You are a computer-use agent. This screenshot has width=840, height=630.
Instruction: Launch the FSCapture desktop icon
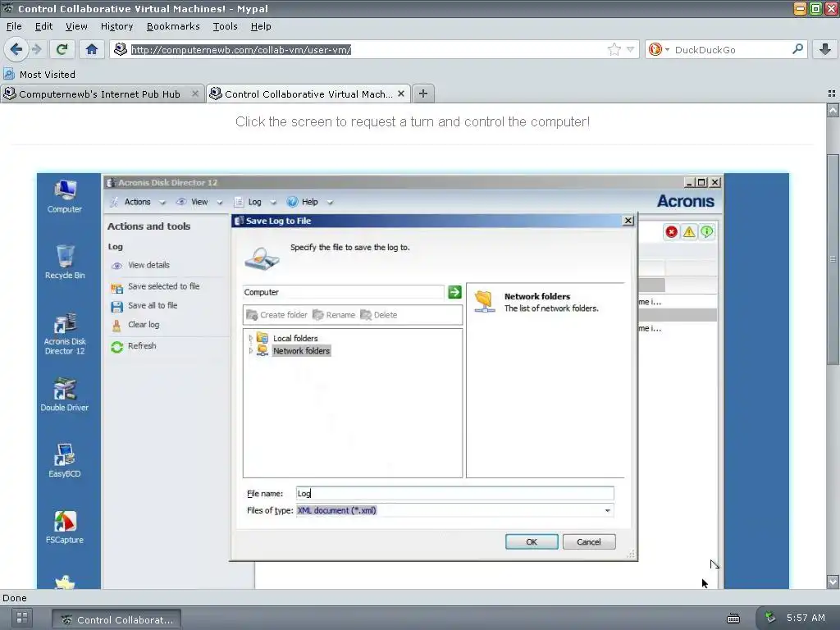(x=65, y=527)
